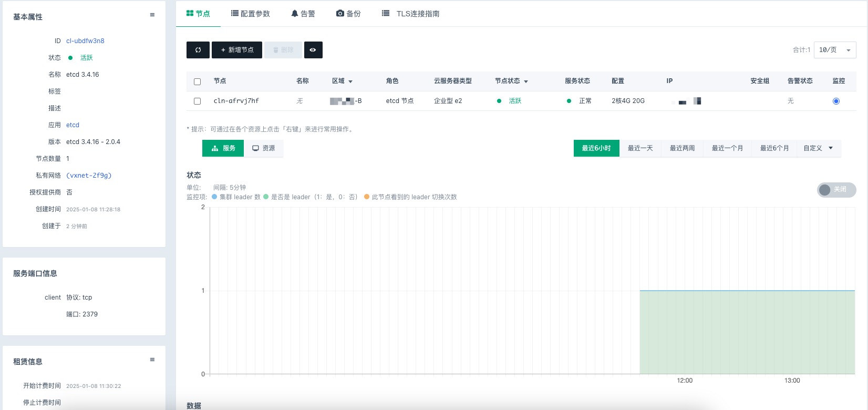Check the cln-afrvj7hf row checkbox

click(198, 101)
